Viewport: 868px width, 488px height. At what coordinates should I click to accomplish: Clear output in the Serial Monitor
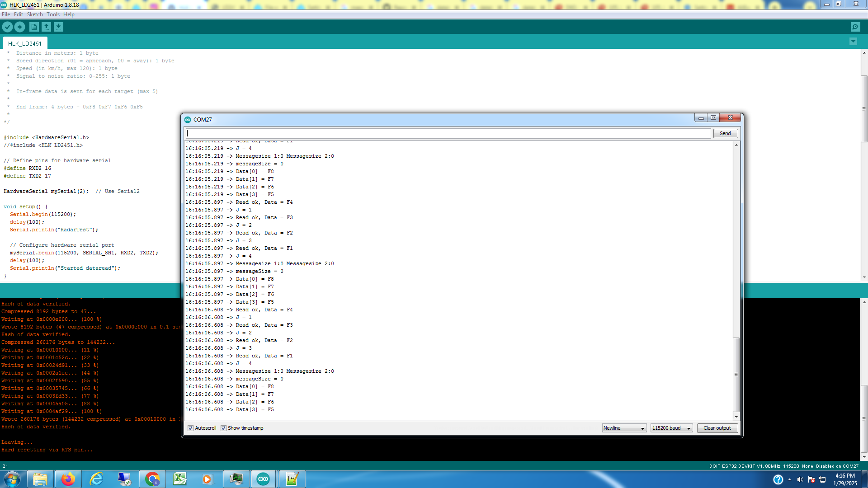(717, 428)
